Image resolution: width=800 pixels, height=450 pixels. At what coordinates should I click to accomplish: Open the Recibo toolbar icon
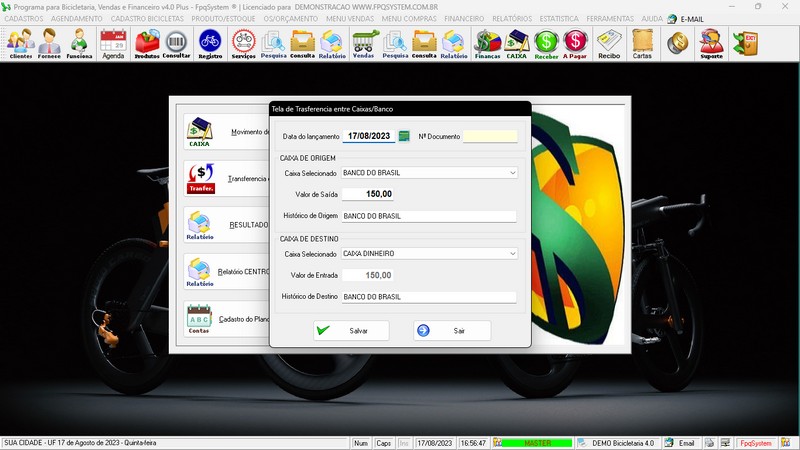click(609, 43)
